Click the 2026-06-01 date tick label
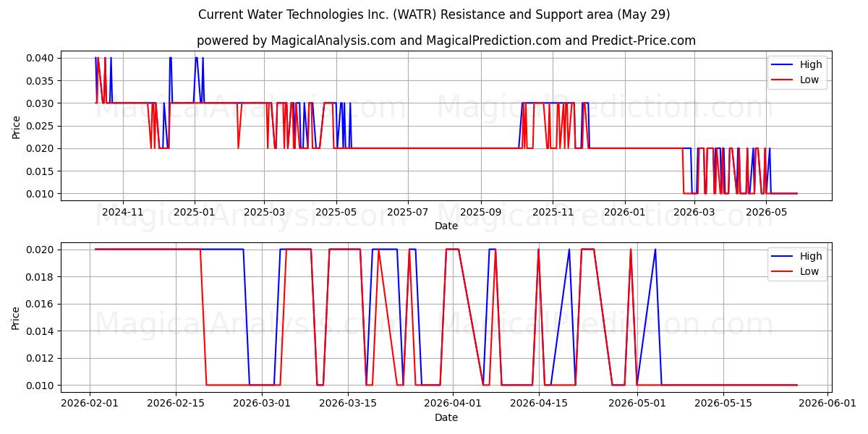 [x=827, y=404]
